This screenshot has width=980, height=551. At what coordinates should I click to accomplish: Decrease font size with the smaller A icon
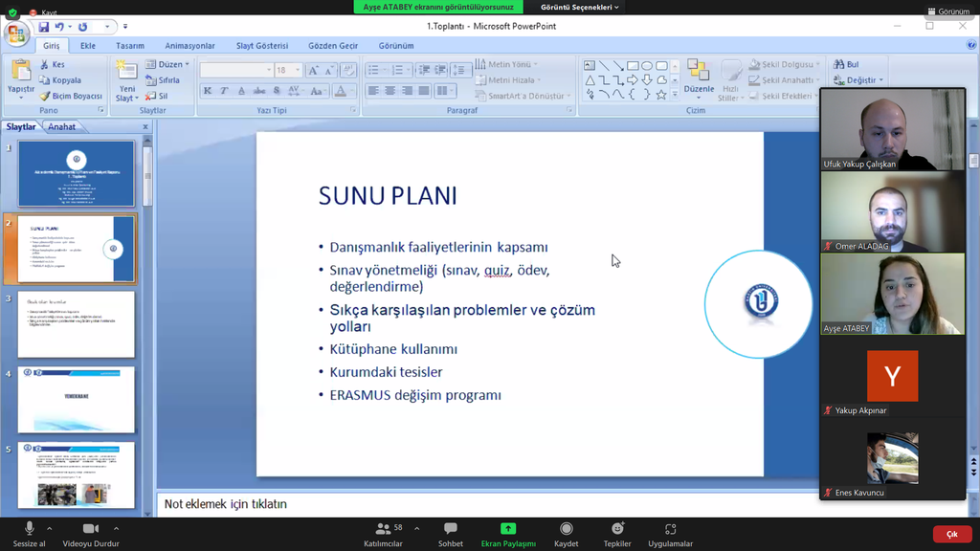pos(328,71)
